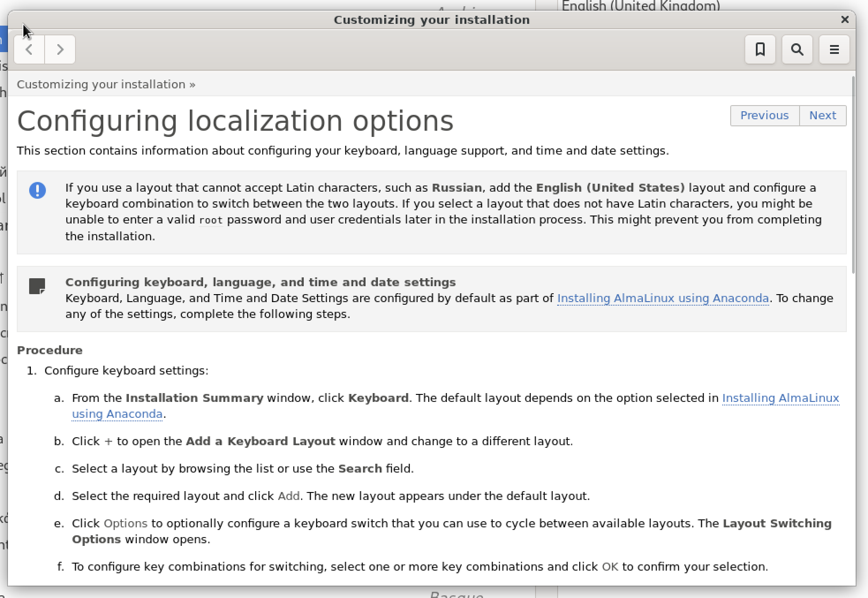Go to the Previous page
This screenshot has height=598, width=868.
pyautogui.click(x=764, y=115)
